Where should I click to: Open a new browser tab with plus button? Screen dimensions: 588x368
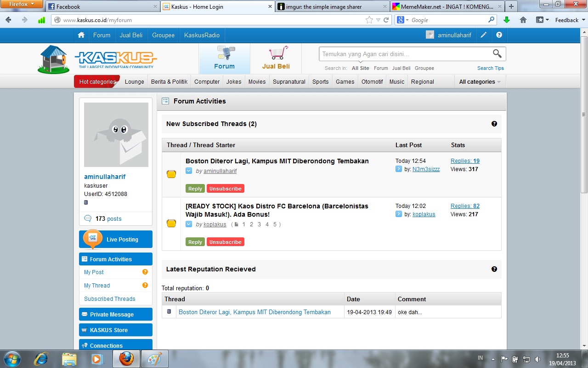coord(511,7)
